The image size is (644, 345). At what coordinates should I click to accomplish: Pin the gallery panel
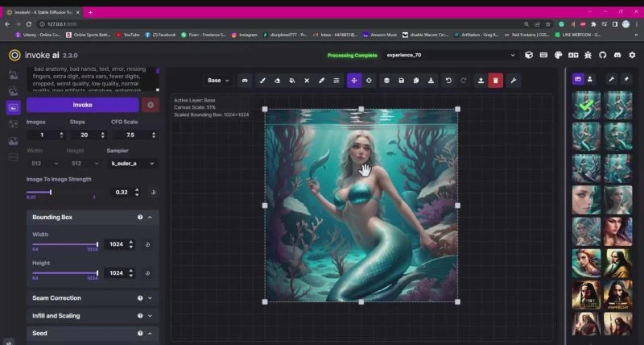(x=627, y=79)
